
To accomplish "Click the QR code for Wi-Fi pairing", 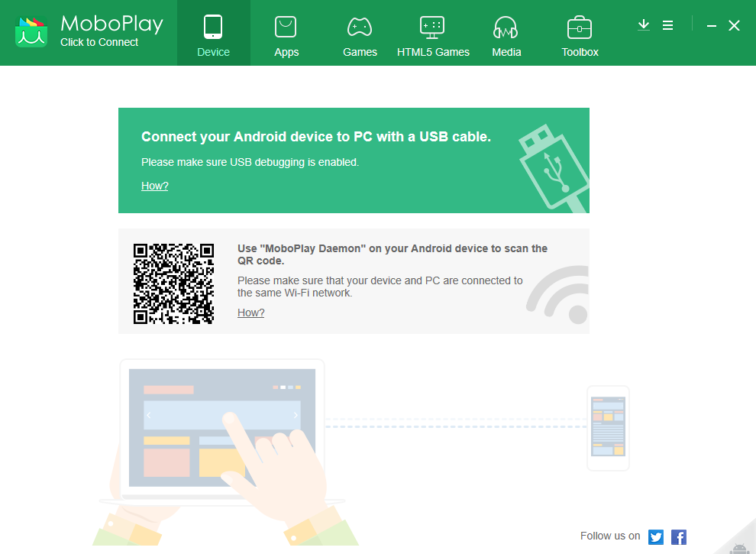I will pyautogui.click(x=175, y=282).
